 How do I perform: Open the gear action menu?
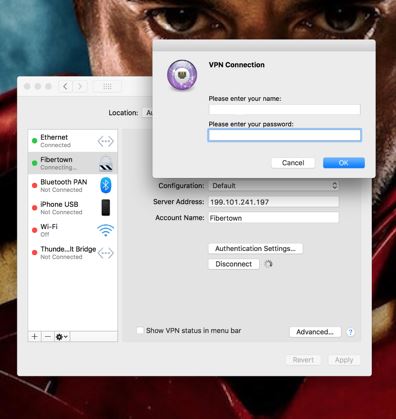(62, 337)
